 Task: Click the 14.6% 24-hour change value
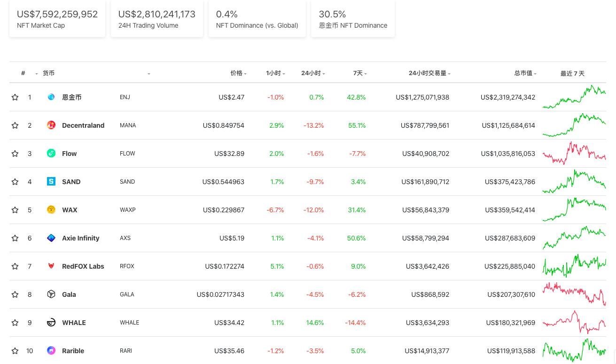[x=315, y=323]
